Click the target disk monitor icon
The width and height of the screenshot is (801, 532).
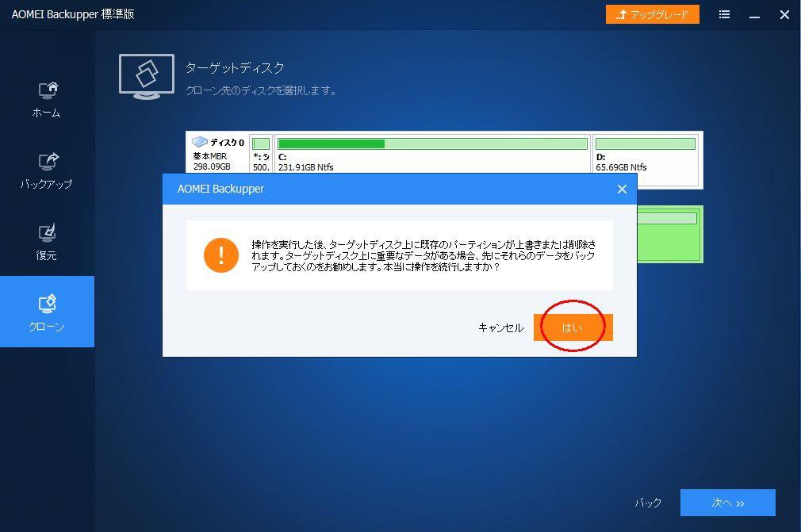point(147,77)
